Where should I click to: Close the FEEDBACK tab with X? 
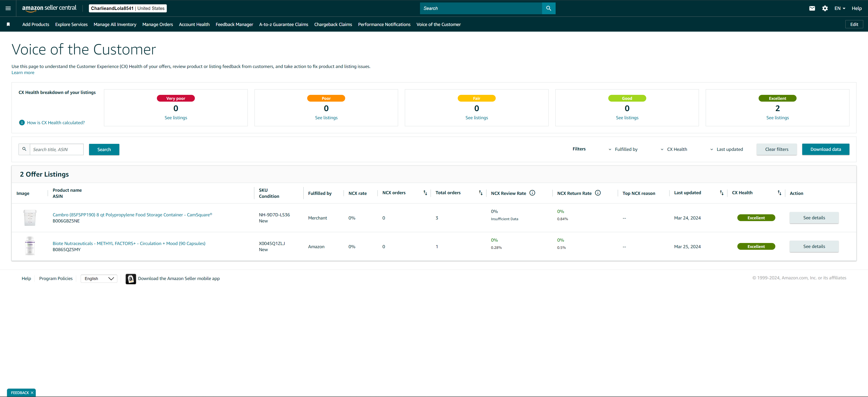pos(32,393)
